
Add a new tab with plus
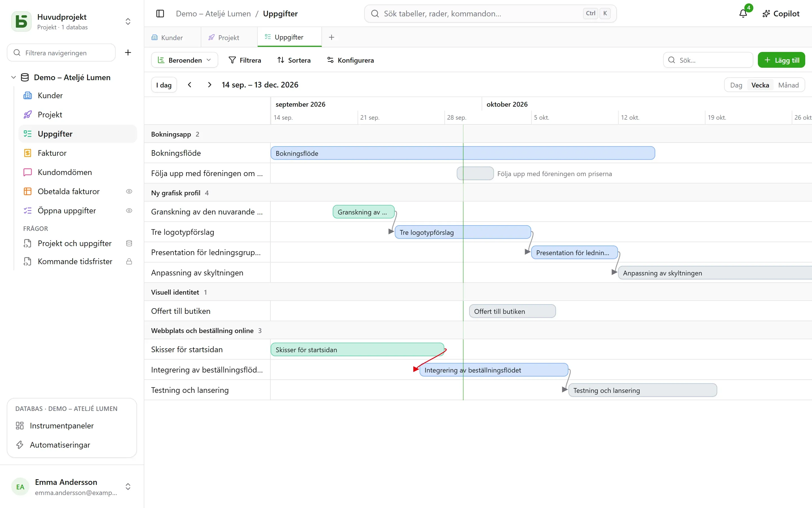332,37
